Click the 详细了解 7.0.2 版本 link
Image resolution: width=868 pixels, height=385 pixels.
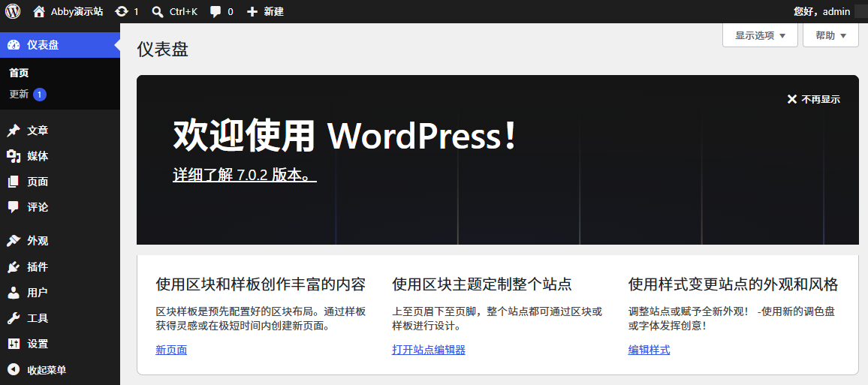(x=245, y=176)
